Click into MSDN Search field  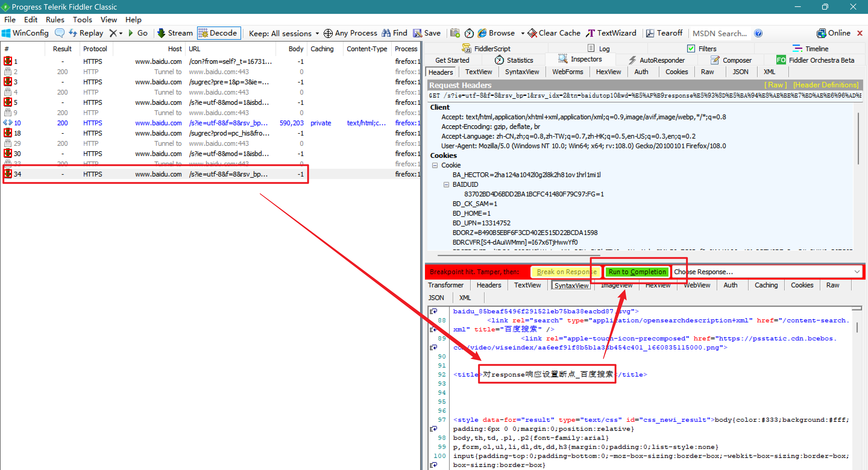tap(720, 33)
